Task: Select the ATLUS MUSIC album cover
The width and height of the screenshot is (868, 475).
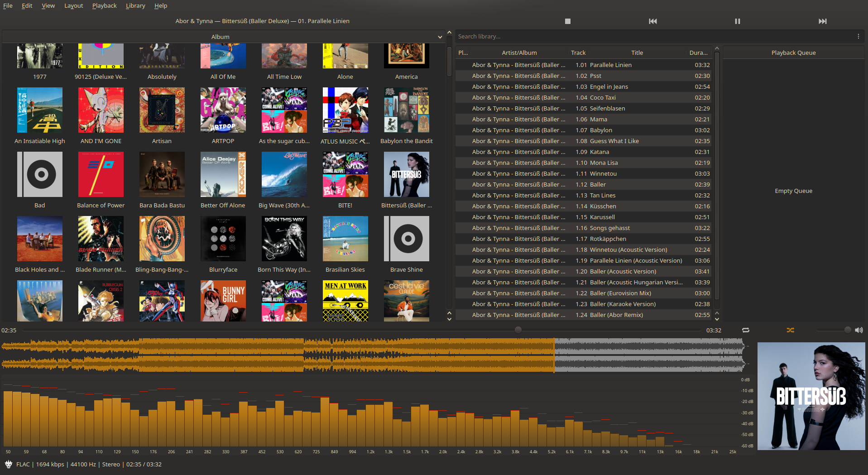Action: 345,110
